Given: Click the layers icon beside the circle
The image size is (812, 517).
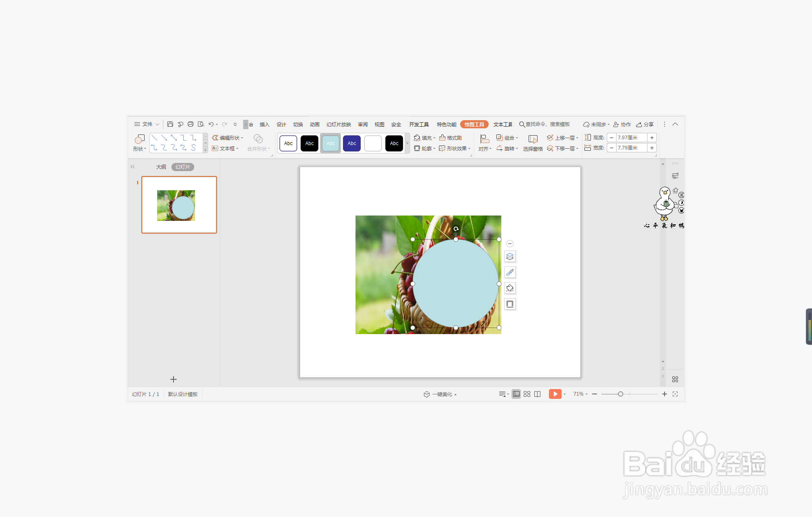Looking at the screenshot, I should click(509, 257).
